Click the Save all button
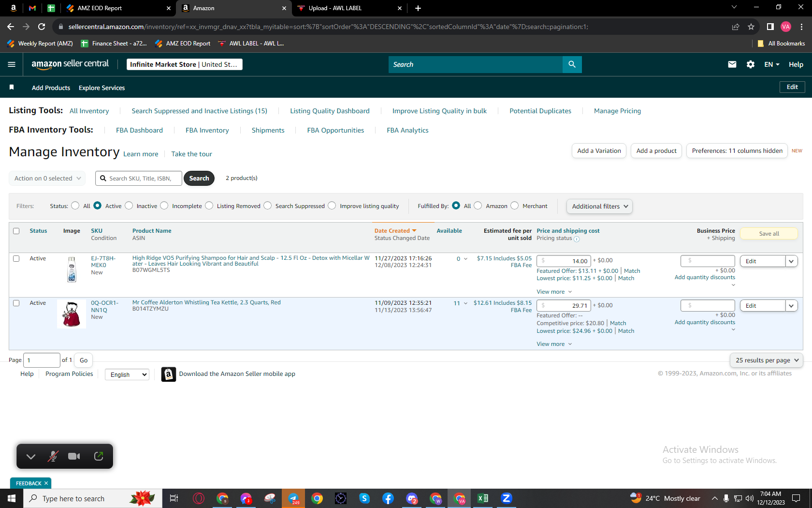The image size is (812, 508). (769, 234)
